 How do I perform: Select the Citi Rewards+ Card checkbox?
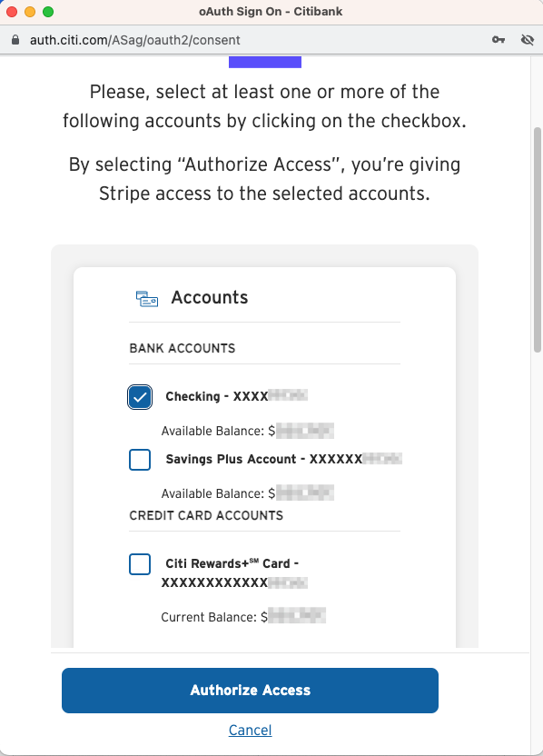click(x=140, y=564)
